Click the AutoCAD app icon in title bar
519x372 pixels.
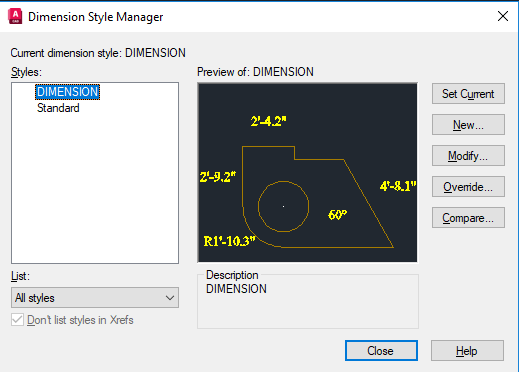(x=15, y=16)
